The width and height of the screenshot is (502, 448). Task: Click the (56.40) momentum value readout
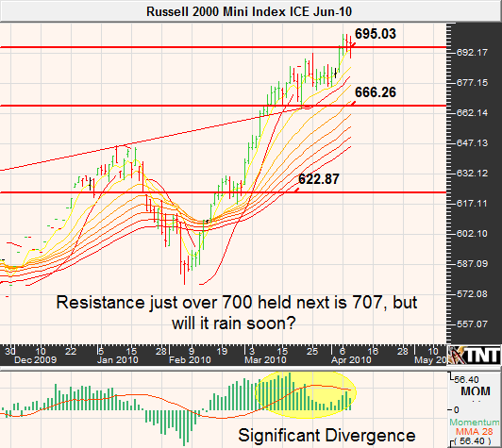(x=473, y=441)
